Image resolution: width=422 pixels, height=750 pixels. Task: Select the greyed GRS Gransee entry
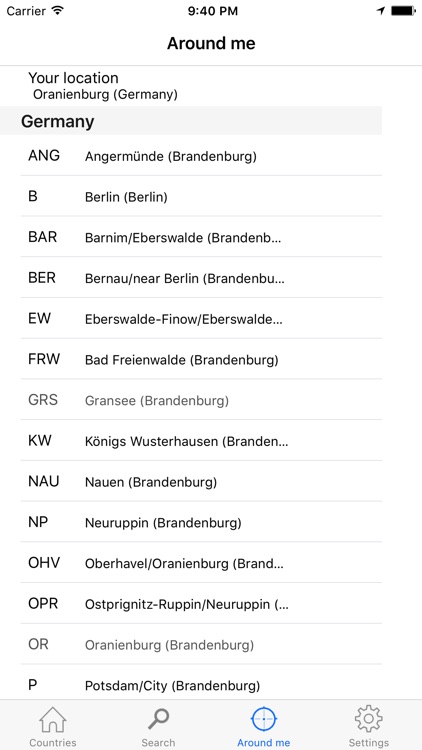tap(201, 400)
